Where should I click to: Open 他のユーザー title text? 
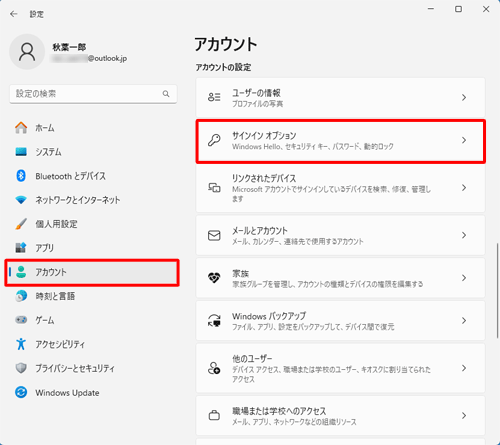coord(252,359)
